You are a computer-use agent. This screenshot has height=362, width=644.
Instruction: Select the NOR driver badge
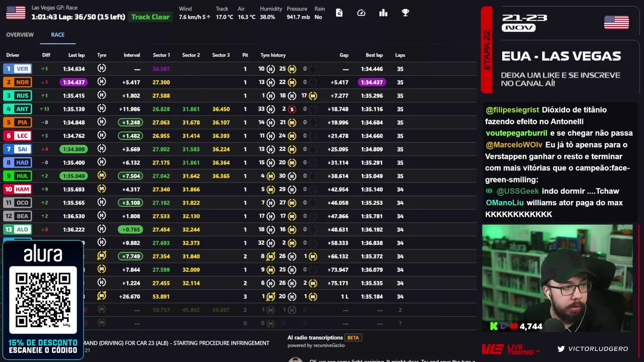(x=17, y=82)
